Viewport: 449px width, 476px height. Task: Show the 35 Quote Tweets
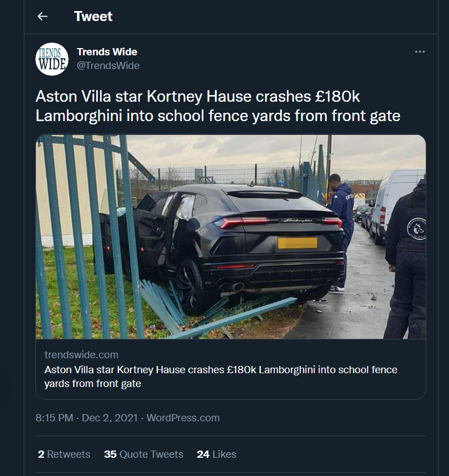(143, 454)
